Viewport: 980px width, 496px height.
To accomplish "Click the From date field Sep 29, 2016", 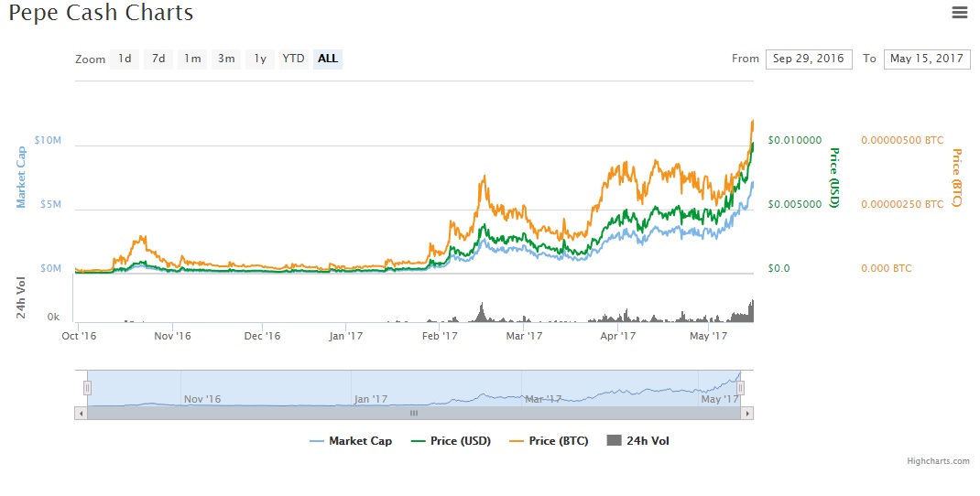I will [809, 59].
